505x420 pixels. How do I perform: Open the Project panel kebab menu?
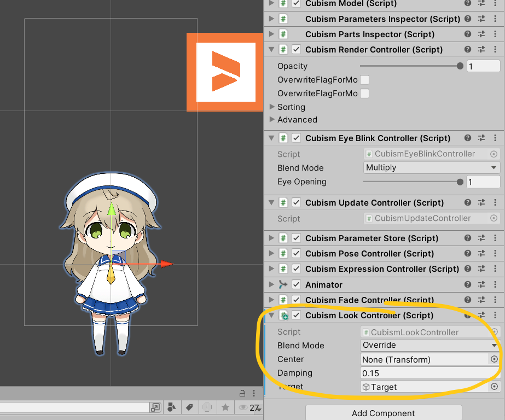254,393
